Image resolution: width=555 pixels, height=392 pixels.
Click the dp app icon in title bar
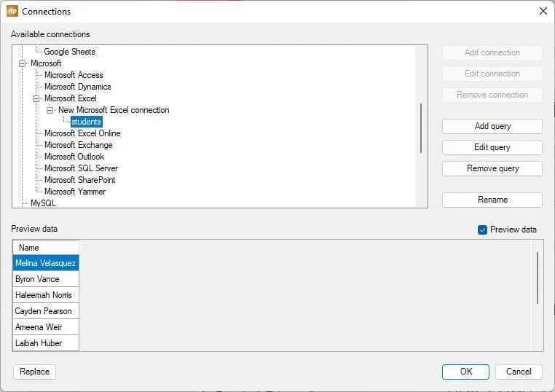click(x=12, y=11)
